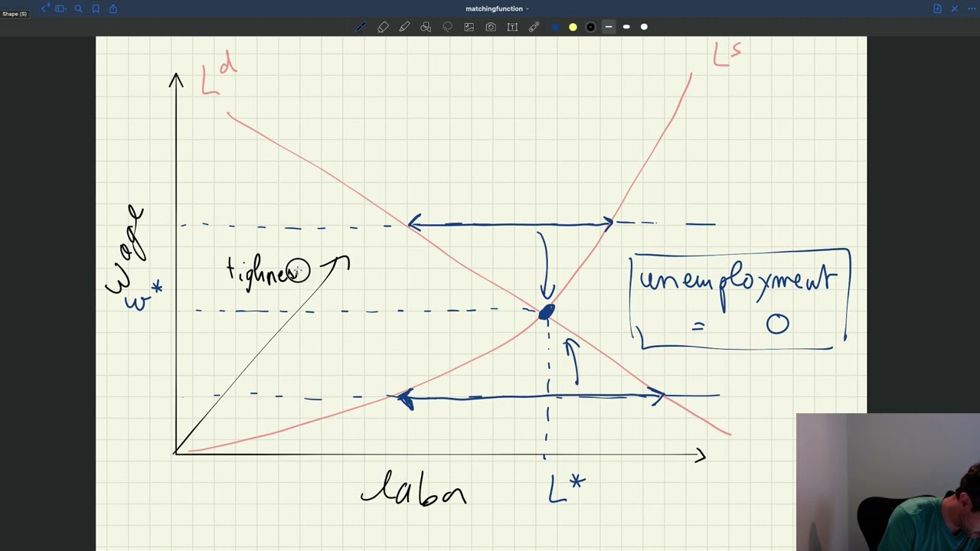Click the Camera tool icon

[x=491, y=27]
